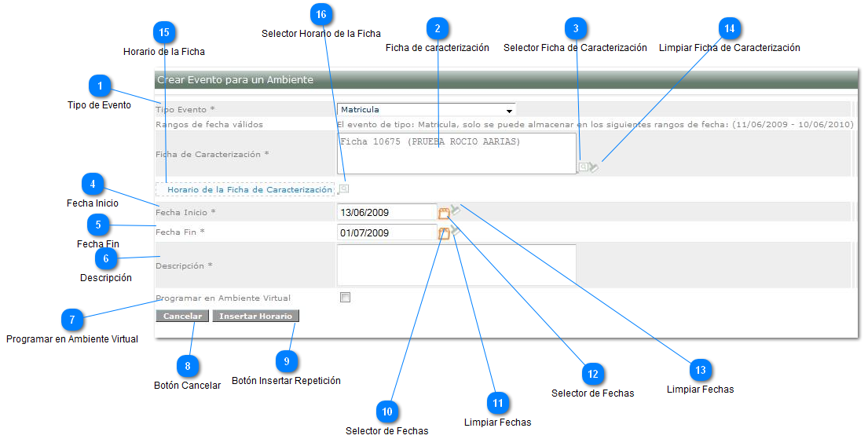Focus the empty Descripción text area
The image size is (868, 439).
coord(456,265)
